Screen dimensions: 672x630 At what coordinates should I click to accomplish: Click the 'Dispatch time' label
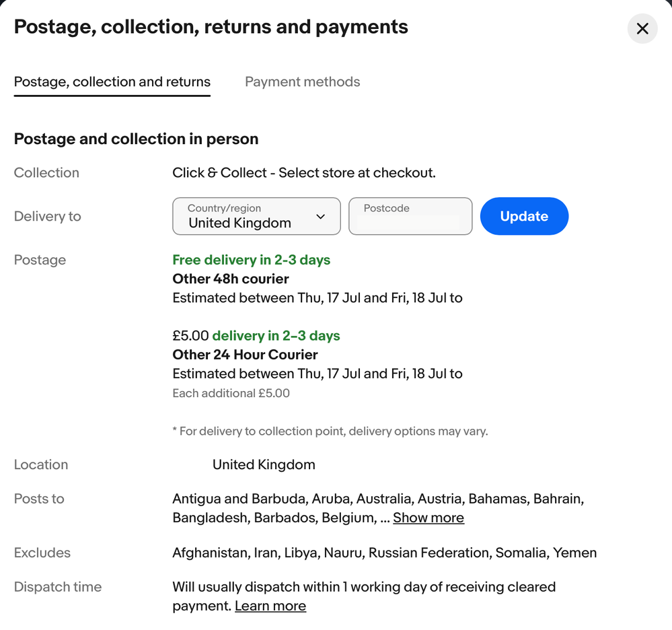click(x=57, y=587)
